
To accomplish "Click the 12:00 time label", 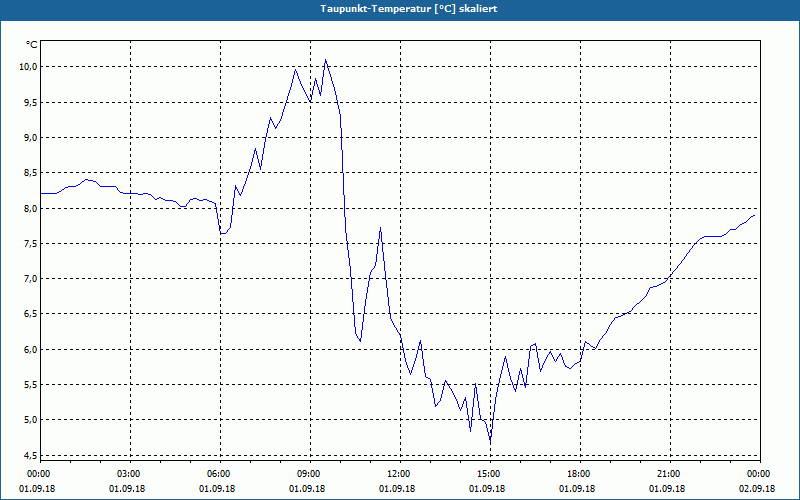I will [400, 474].
